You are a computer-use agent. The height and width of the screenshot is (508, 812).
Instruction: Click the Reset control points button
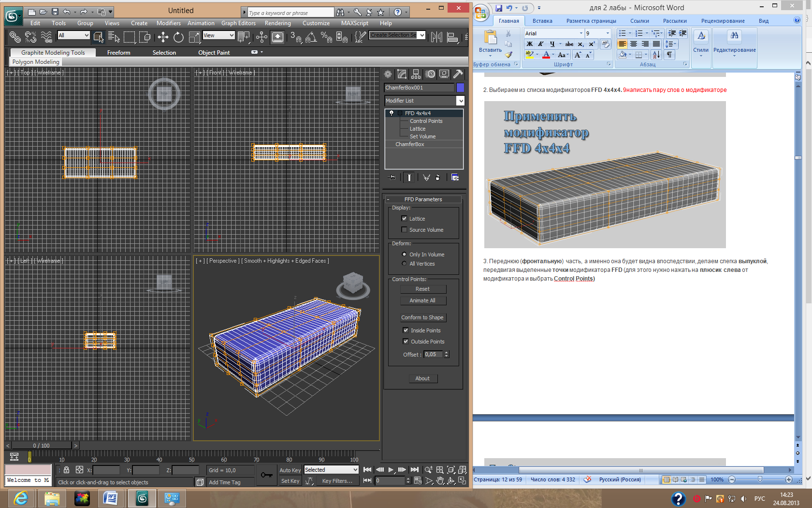click(423, 289)
